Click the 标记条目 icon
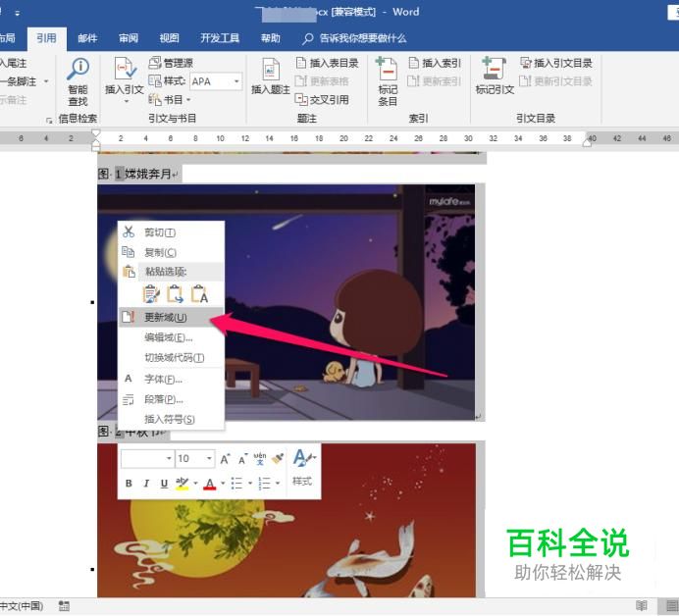The height and width of the screenshot is (616, 679). click(x=388, y=81)
